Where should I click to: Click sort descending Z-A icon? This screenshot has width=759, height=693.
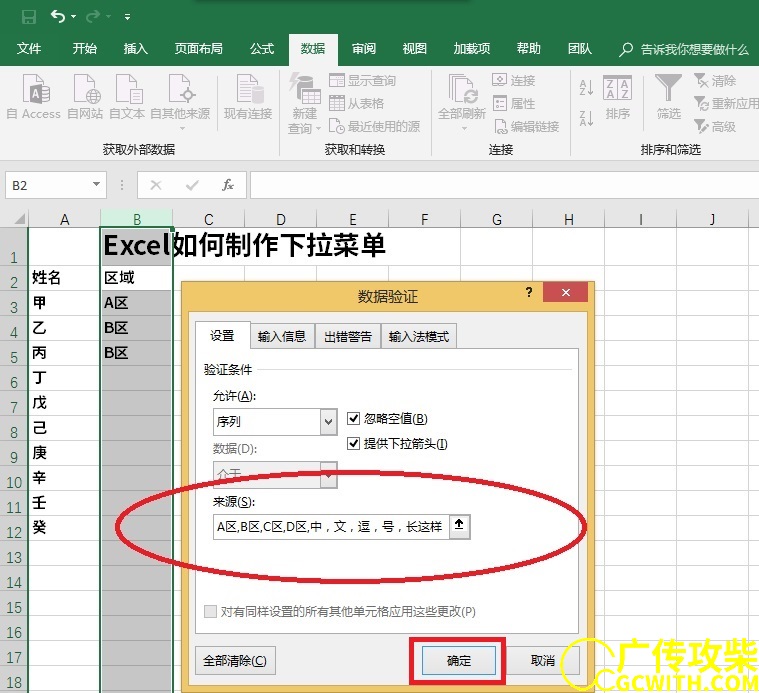[x=586, y=118]
